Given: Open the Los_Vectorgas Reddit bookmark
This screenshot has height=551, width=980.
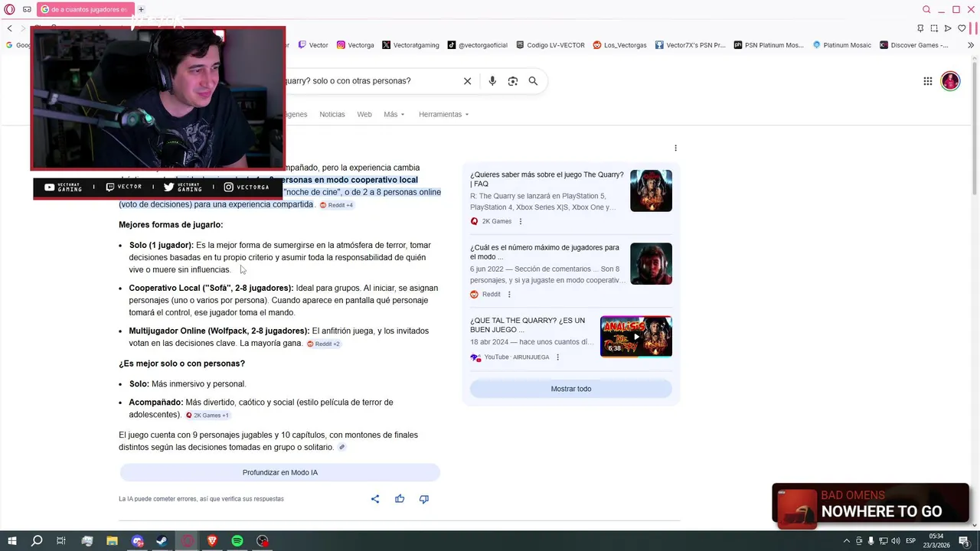Looking at the screenshot, I should pyautogui.click(x=620, y=45).
